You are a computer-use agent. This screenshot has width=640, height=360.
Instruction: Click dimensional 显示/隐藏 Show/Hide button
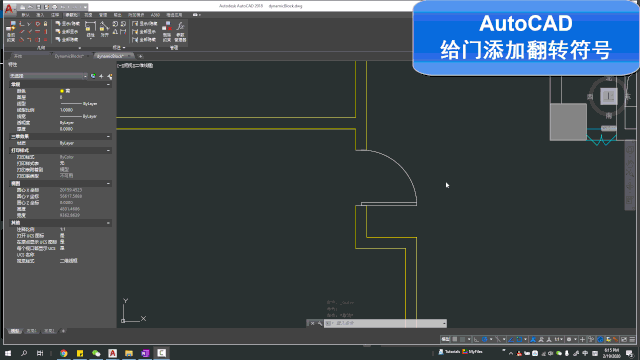145,24
